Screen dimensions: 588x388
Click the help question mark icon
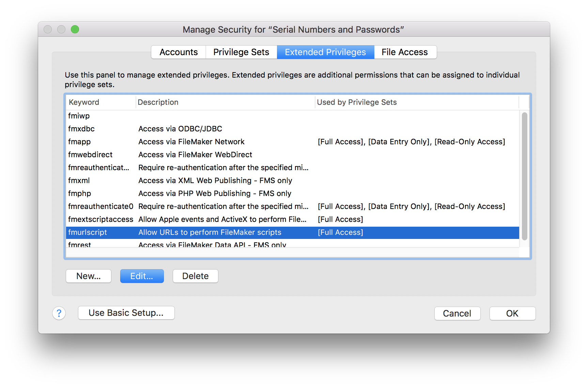point(59,313)
